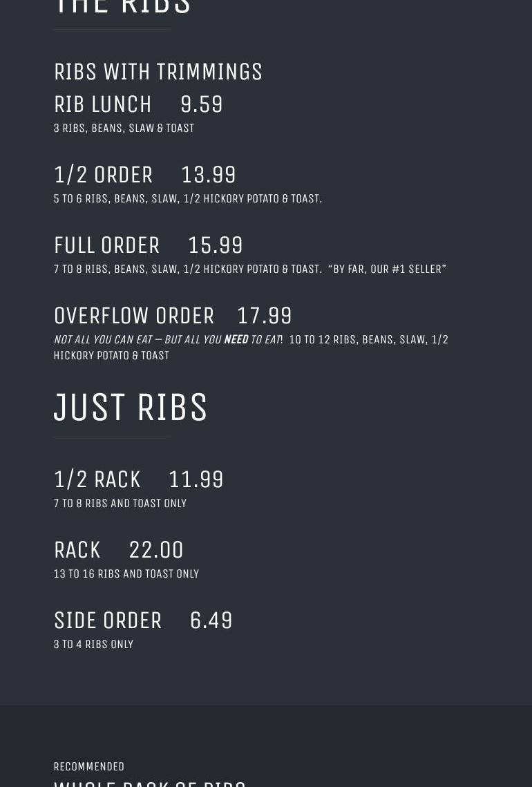Click the '7 to 8 ribs and toast only' text
The image size is (532, 787).
point(120,504)
